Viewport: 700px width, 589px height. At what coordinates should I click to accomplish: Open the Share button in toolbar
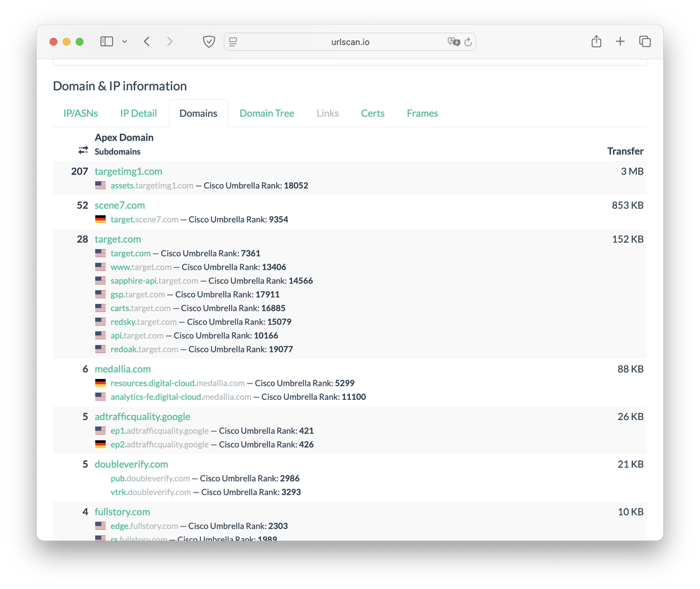[x=596, y=42]
